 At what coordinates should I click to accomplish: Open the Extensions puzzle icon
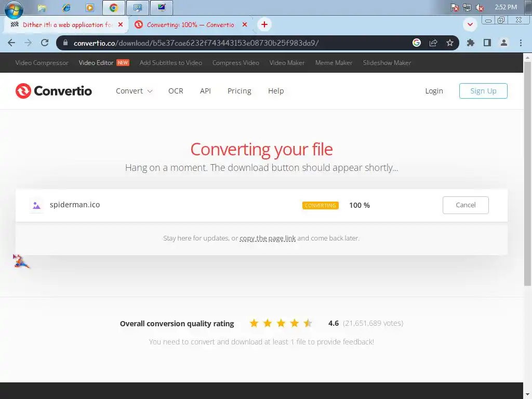(x=471, y=43)
